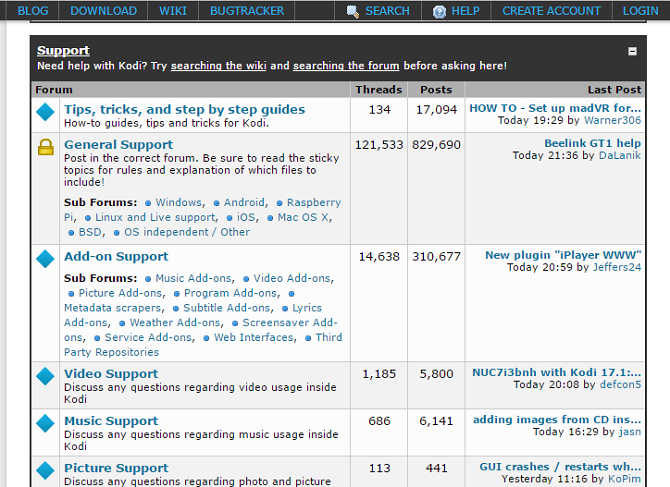Open the Blog menu item
This screenshot has width=670, height=487.
33,11
